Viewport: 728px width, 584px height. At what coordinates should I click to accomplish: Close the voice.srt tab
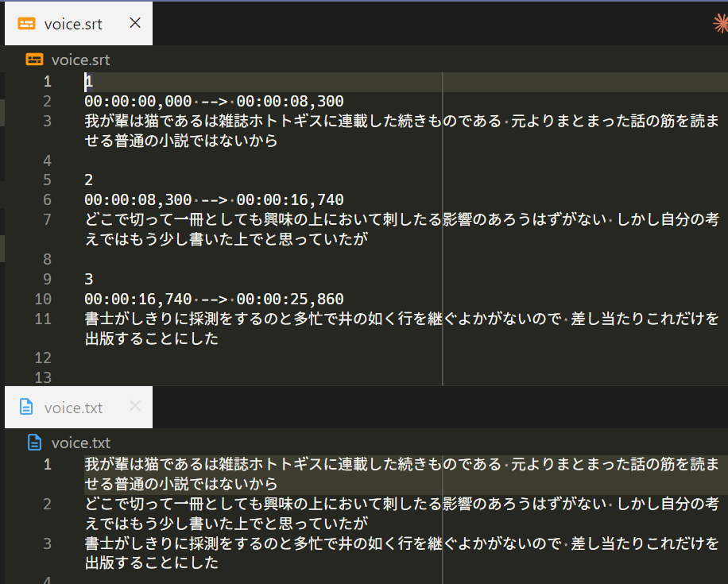135,24
